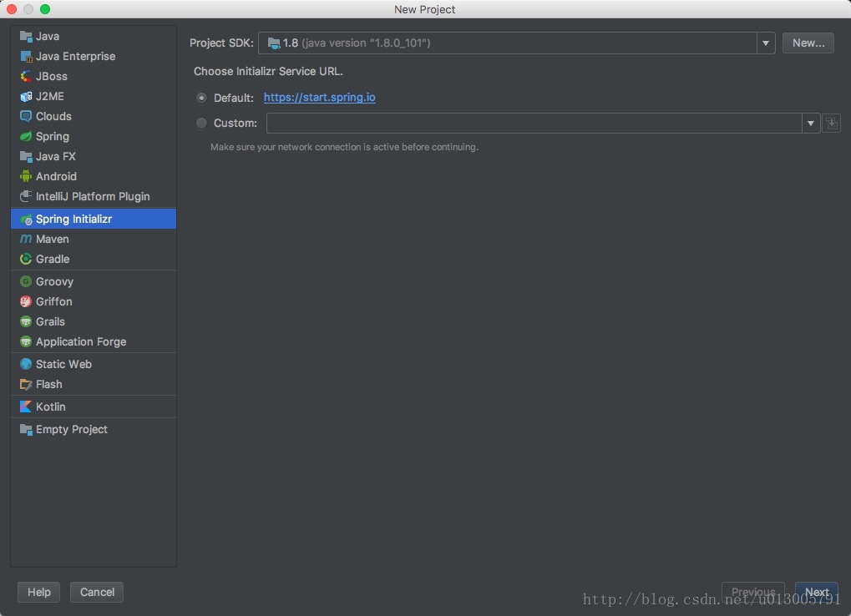Click the Griffon icon
The image size is (851, 616).
(26, 301)
